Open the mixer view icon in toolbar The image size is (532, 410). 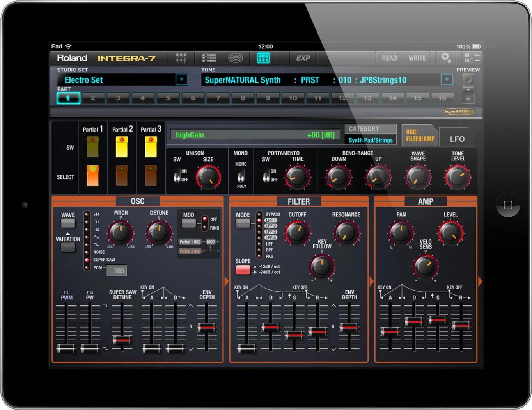(181, 58)
